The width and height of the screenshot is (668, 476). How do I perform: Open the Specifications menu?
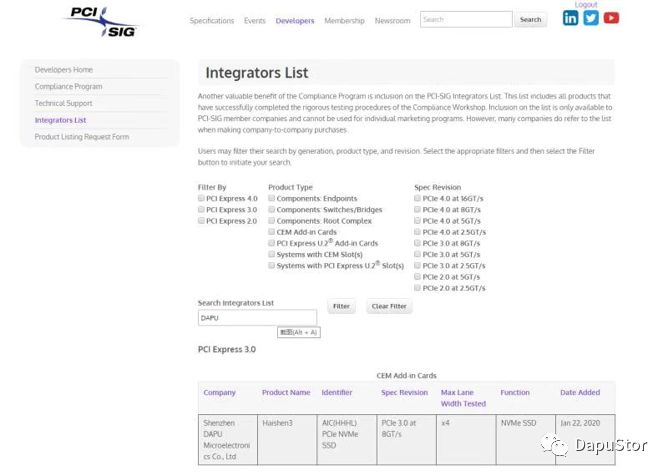pyautogui.click(x=212, y=20)
